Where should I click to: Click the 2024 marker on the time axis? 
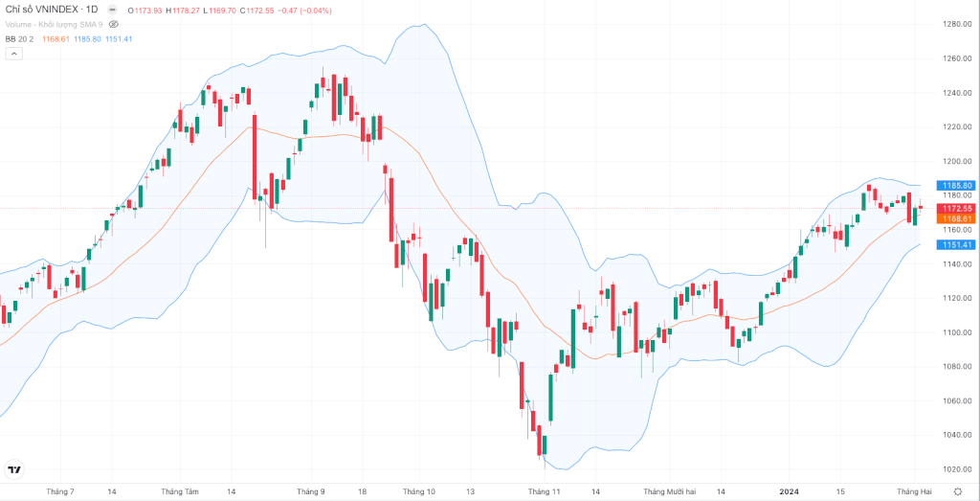[x=789, y=491]
